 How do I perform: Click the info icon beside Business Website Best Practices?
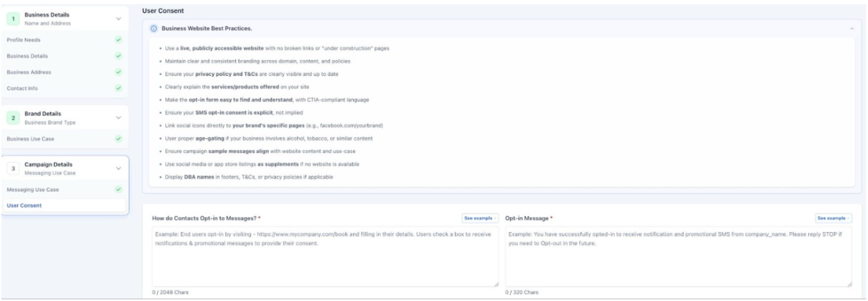pyautogui.click(x=154, y=28)
